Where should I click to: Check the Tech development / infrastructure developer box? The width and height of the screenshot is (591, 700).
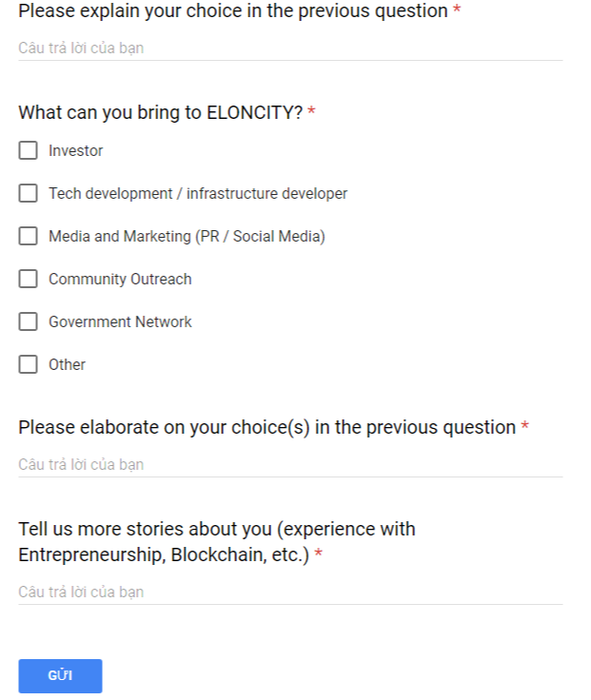pos(28,193)
